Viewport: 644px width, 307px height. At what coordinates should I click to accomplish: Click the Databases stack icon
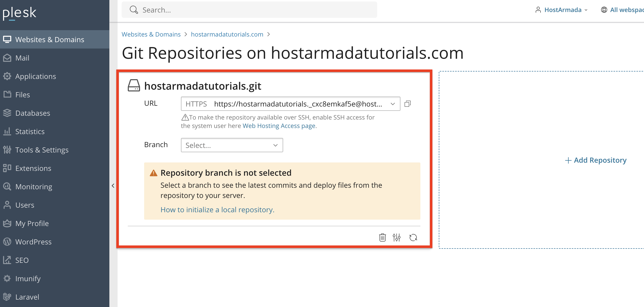point(7,113)
